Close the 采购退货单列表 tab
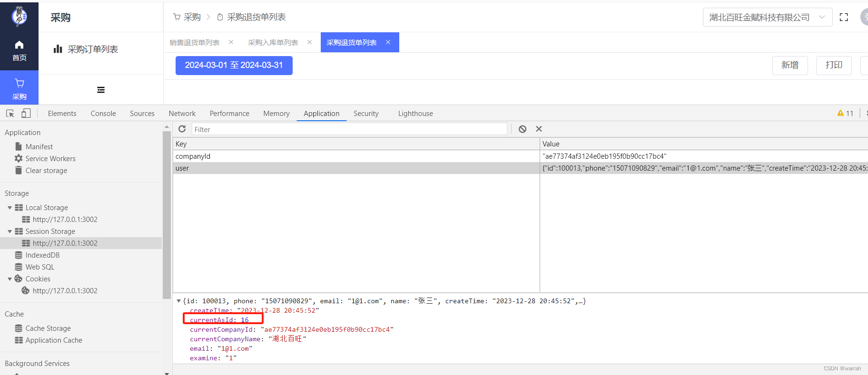Screen dimensions: 868x375 [388, 42]
